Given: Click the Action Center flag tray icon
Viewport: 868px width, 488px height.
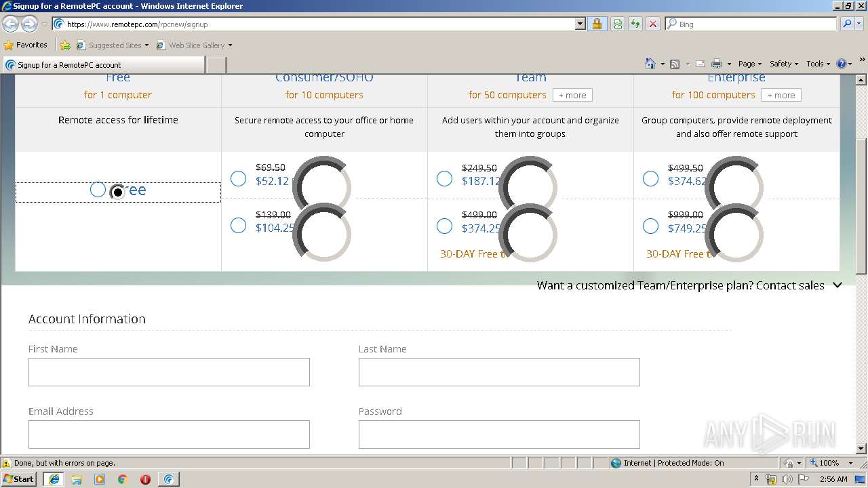Looking at the screenshot, I should pos(804,479).
